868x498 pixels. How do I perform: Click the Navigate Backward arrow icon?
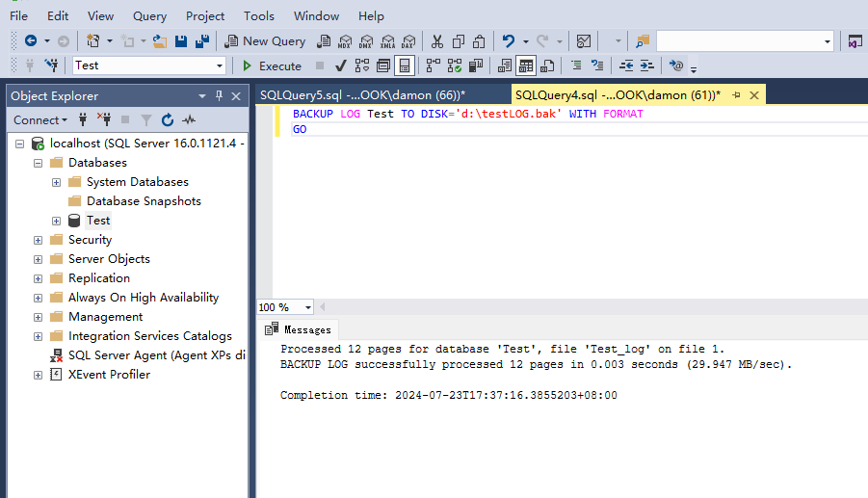[31, 41]
